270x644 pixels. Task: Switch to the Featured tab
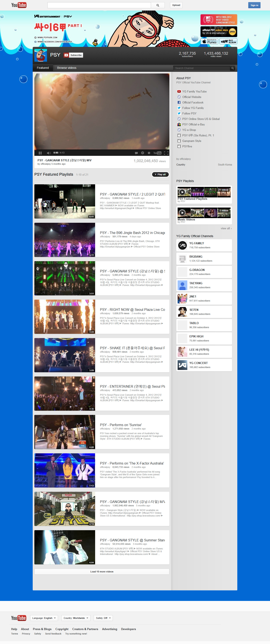tap(43, 68)
